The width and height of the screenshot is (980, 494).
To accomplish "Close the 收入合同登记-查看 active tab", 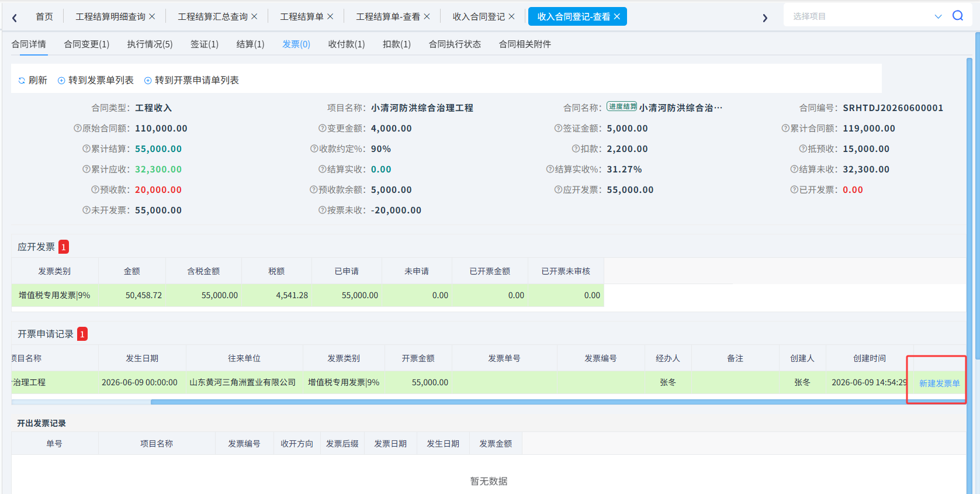I will (617, 16).
